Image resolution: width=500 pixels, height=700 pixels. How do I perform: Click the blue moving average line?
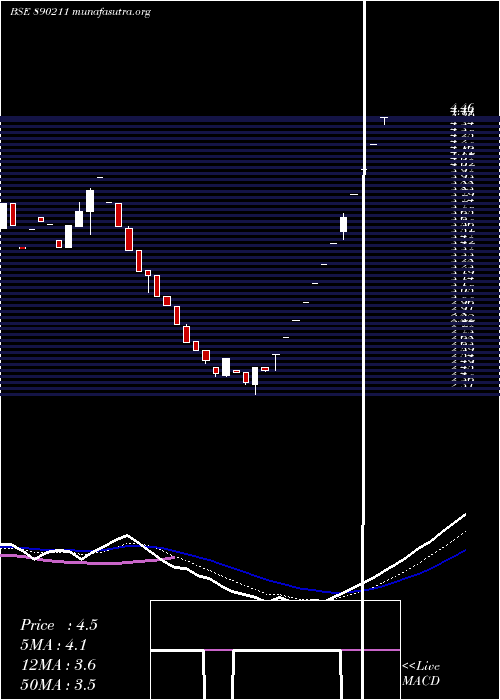pyautogui.click(x=232, y=568)
